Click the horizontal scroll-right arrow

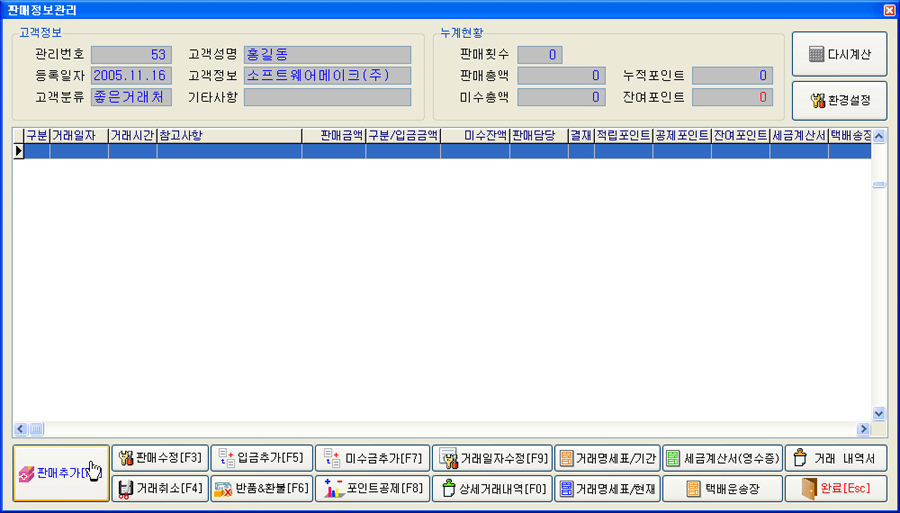tap(863, 429)
